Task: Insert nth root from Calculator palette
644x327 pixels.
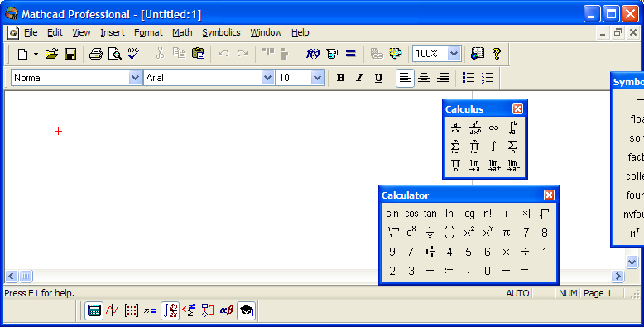Action: [x=392, y=233]
